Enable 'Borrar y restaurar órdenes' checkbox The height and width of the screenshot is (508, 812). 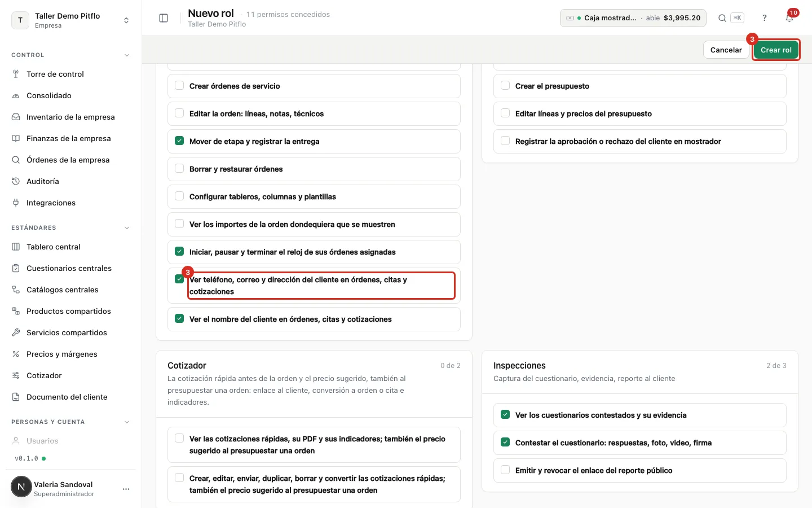click(x=179, y=169)
